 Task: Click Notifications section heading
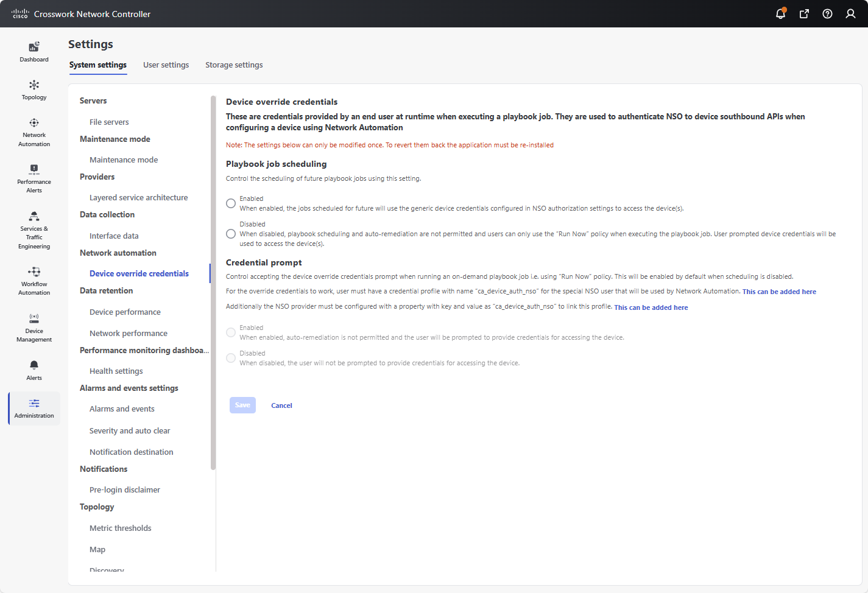pyautogui.click(x=104, y=469)
